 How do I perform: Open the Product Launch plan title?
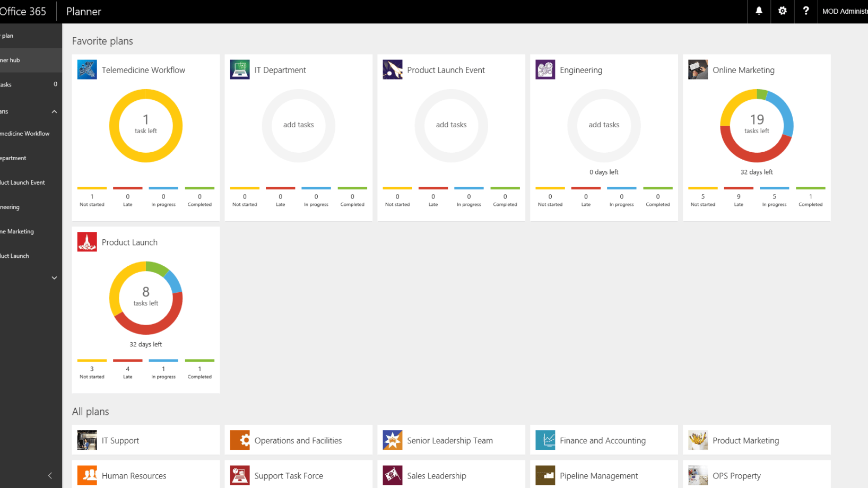pyautogui.click(x=129, y=242)
